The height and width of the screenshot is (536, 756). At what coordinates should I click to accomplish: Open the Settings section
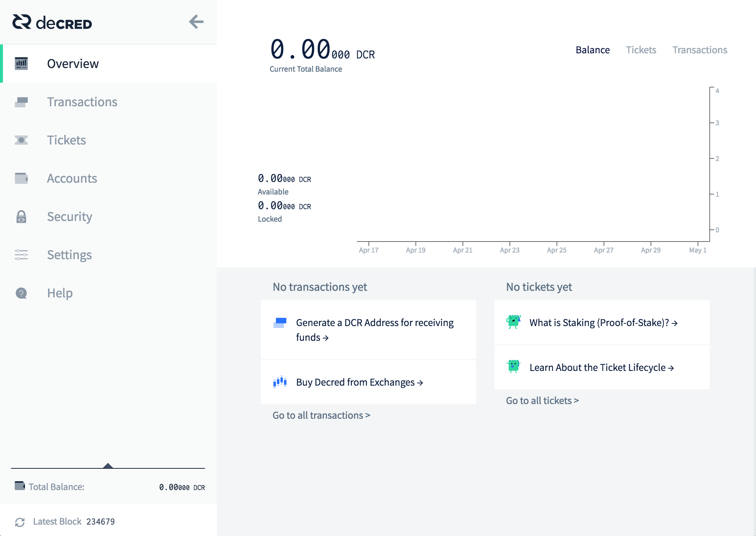click(108, 255)
